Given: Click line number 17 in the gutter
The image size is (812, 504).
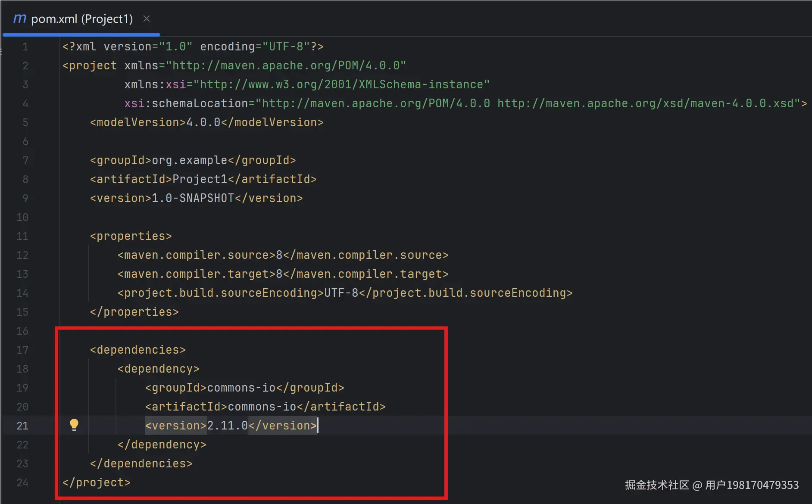Looking at the screenshot, I should pos(22,350).
